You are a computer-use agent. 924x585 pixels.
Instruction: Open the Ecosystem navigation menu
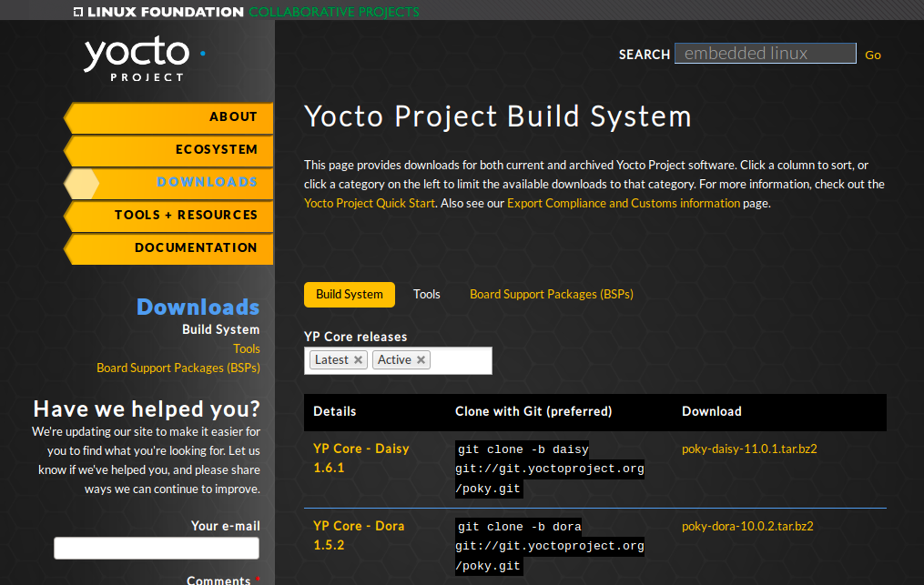216,149
